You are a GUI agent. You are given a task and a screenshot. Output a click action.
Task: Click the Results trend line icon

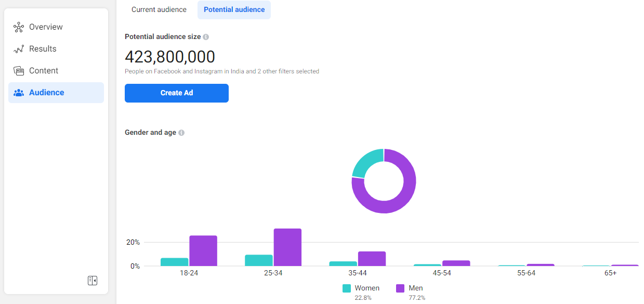[19, 49]
